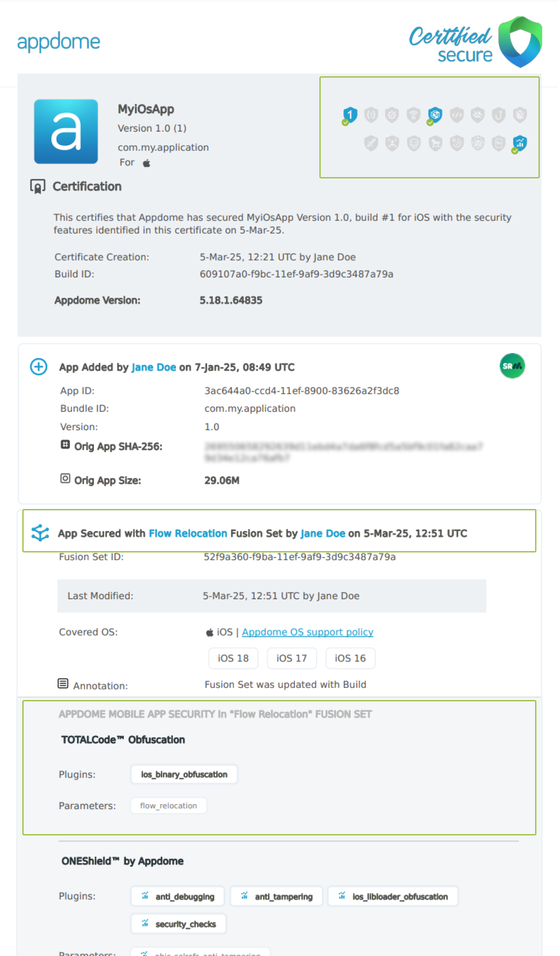
Task: Click the MyiOsApp blue app icon
Action: pyautogui.click(x=66, y=132)
